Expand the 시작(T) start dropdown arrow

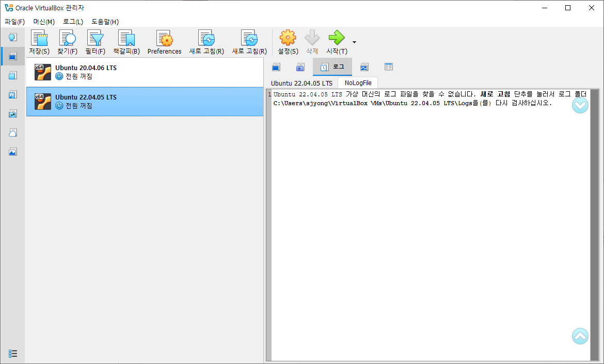tap(354, 42)
